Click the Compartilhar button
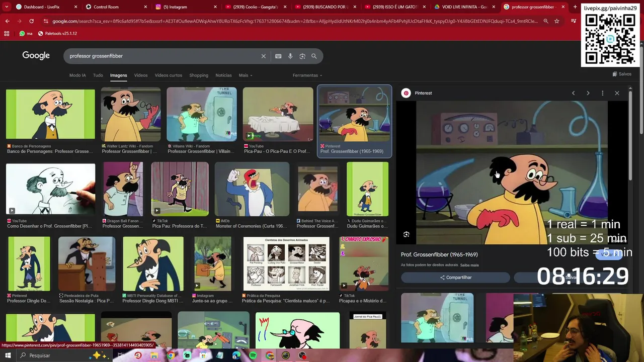Screen dimensions: 644x362 coord(456,278)
